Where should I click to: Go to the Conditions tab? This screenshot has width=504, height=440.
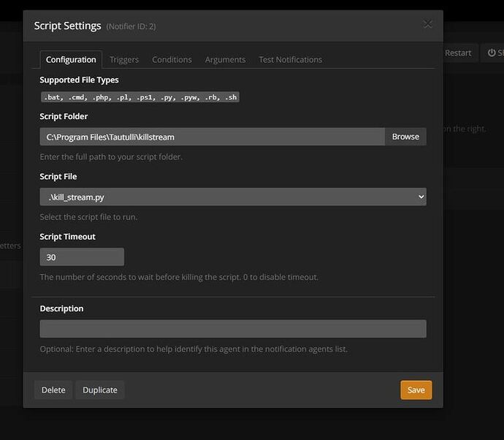(172, 59)
